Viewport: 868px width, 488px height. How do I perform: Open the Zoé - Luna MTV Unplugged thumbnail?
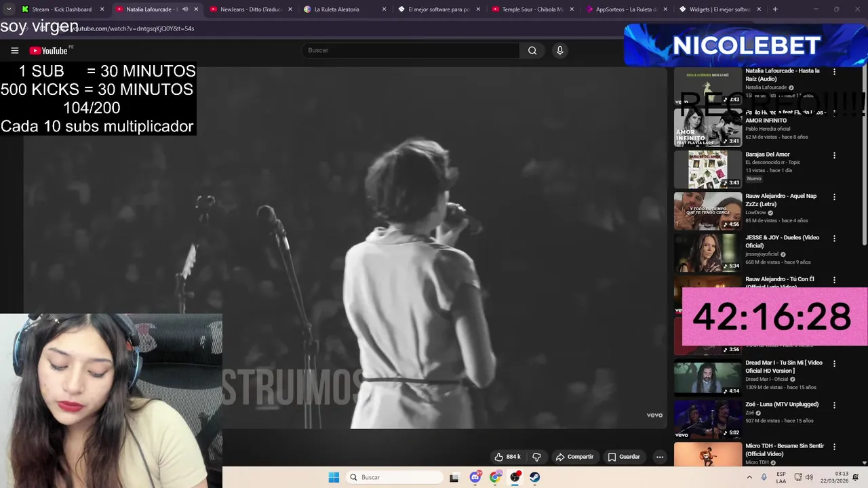708,420
